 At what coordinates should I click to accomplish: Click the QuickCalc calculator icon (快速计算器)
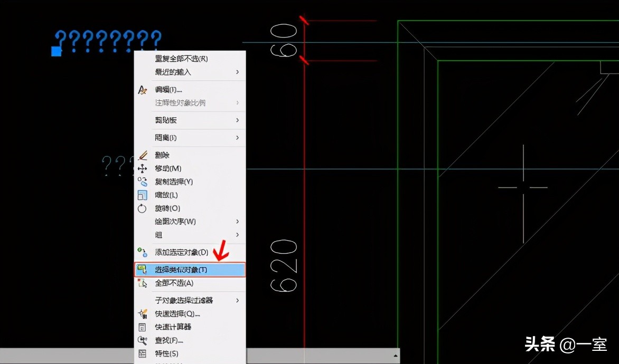pyautogui.click(x=142, y=327)
